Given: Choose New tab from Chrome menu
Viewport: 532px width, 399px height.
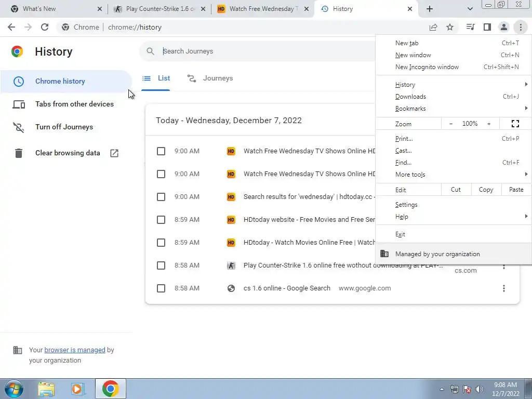Looking at the screenshot, I should coord(454,43).
